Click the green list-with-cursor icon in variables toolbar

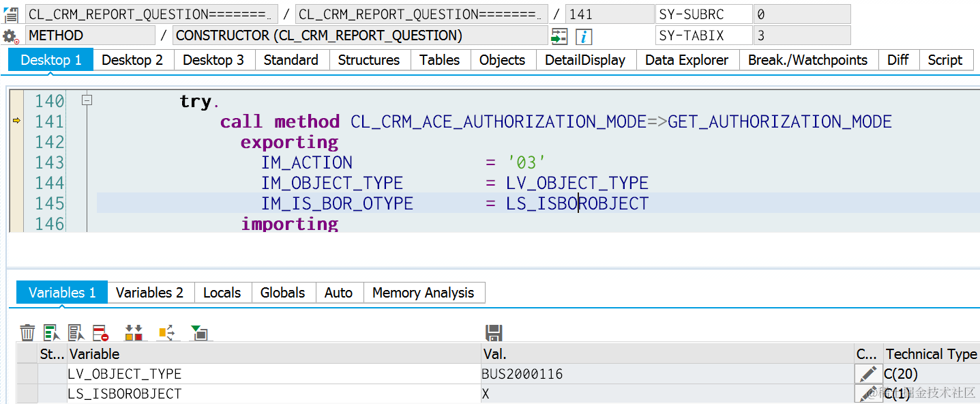(52, 332)
